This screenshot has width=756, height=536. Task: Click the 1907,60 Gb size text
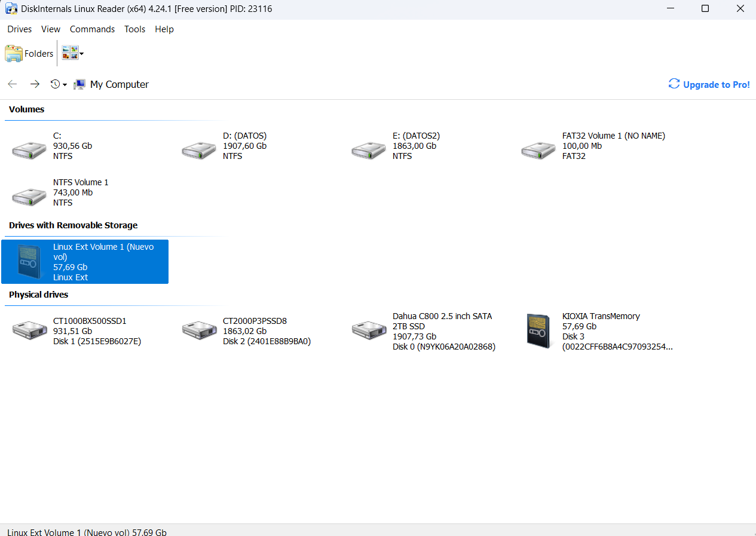(x=245, y=146)
